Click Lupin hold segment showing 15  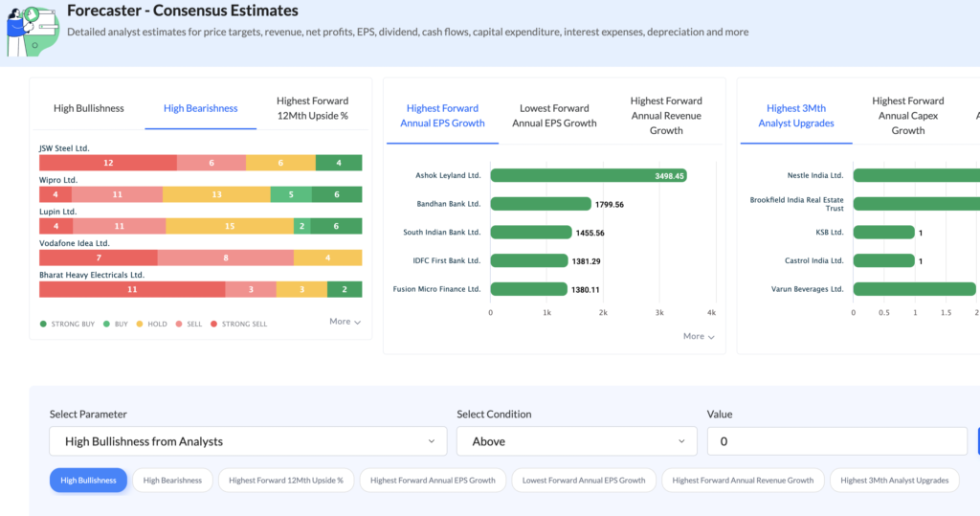pyautogui.click(x=230, y=226)
